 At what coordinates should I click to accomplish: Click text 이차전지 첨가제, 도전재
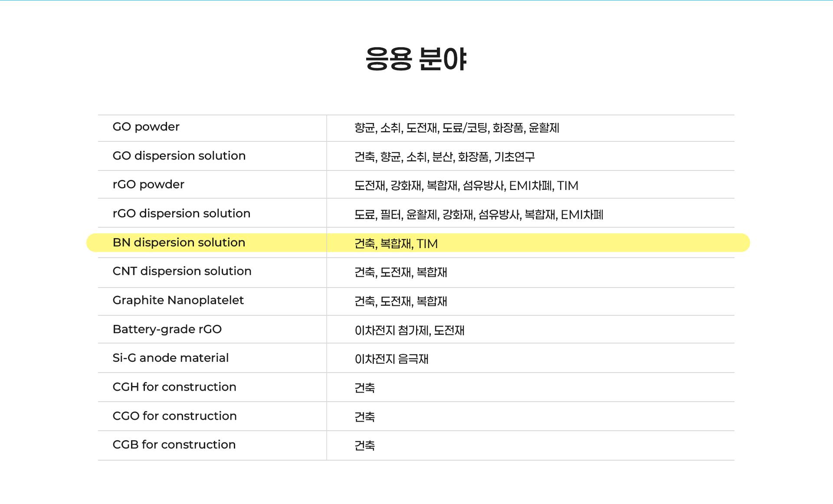[x=410, y=331]
